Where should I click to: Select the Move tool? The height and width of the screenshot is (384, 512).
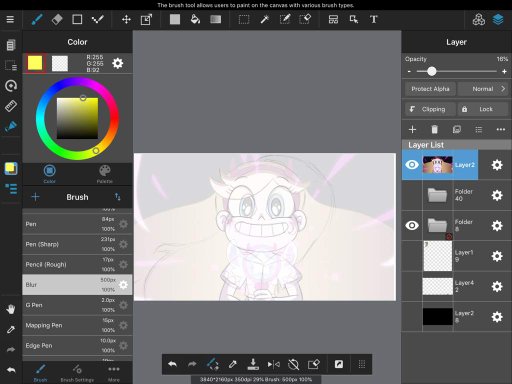point(126,19)
